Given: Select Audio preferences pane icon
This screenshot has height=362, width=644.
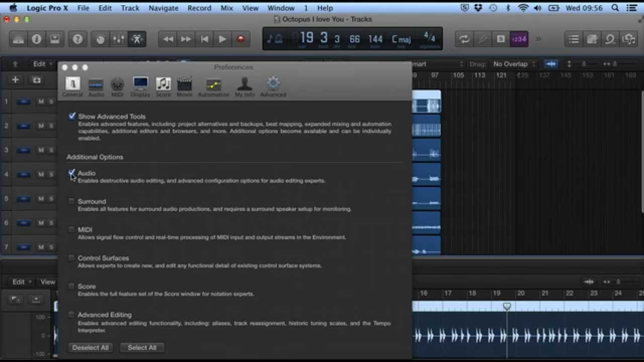Looking at the screenshot, I should (96, 86).
